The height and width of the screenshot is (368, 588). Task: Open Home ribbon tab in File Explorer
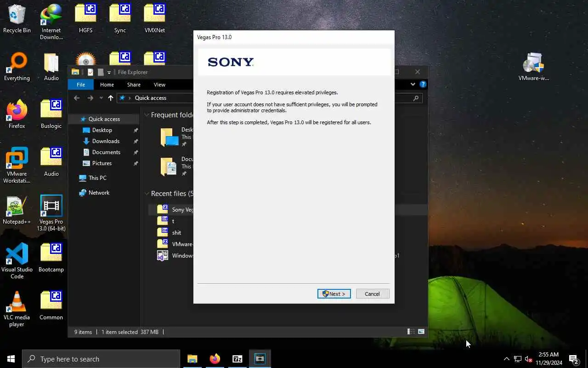click(107, 85)
